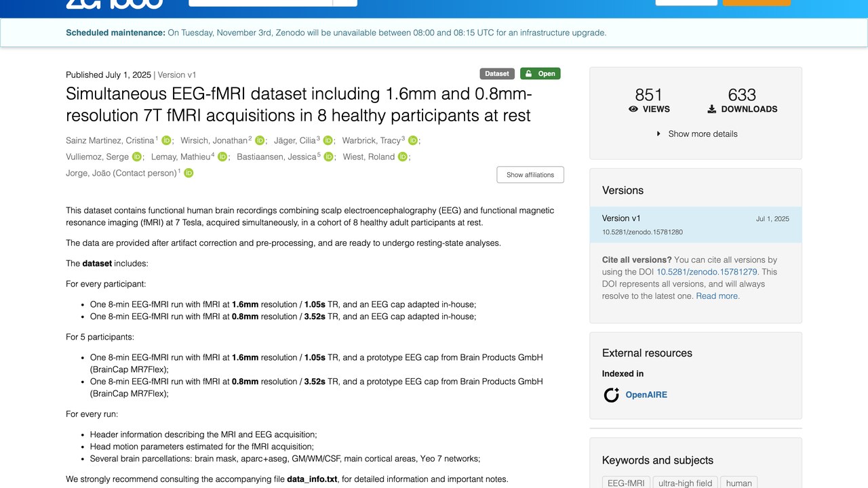Image resolution: width=868 pixels, height=488 pixels.
Task: Click the ORCID badge after Jäger, Cilia
Action: coord(328,141)
